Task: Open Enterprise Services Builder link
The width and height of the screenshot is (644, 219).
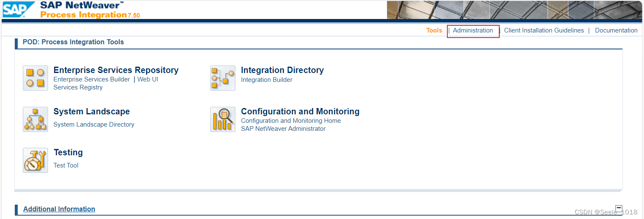Action: pos(92,79)
